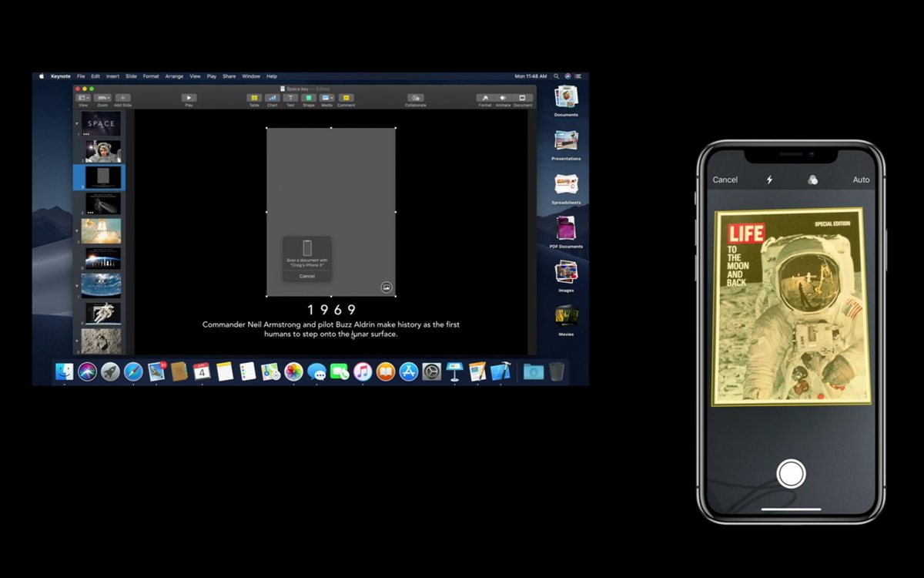Open the Edit menu
Viewport: 924px width, 578px height.
click(95, 76)
